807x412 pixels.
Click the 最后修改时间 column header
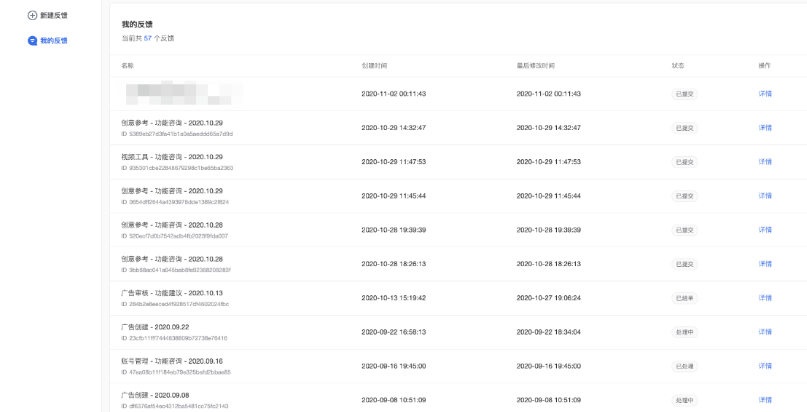pyautogui.click(x=535, y=65)
